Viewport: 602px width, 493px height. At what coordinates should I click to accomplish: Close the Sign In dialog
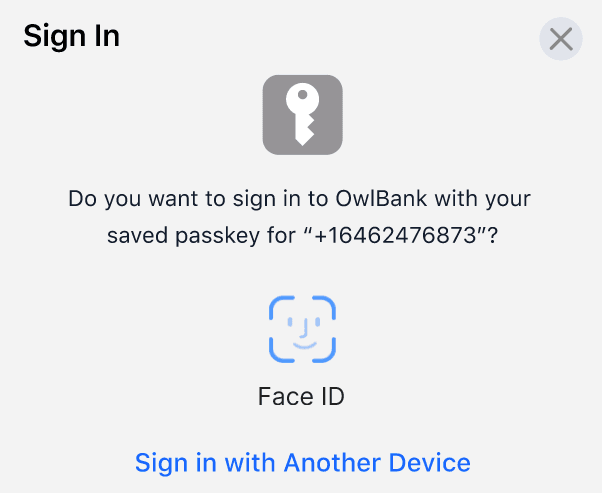pyautogui.click(x=561, y=39)
